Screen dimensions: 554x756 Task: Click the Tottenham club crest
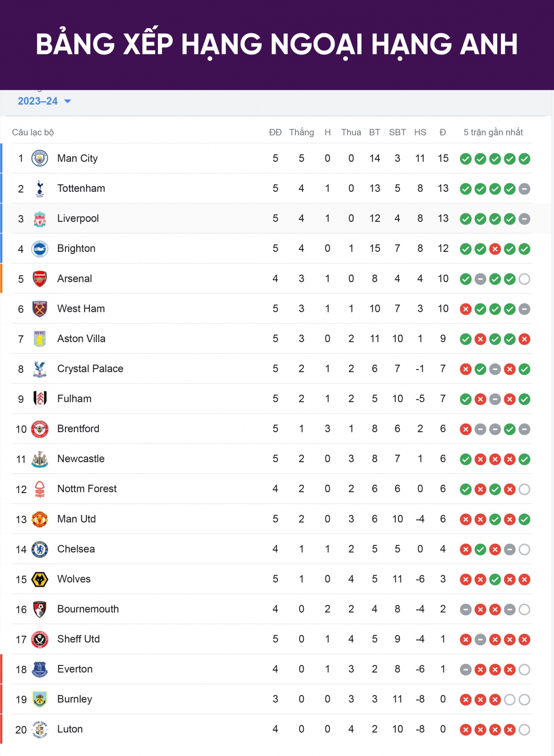click(40, 189)
